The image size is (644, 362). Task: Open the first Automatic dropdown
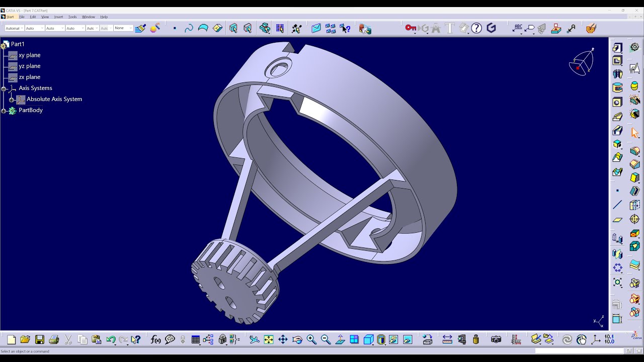[x=14, y=28]
